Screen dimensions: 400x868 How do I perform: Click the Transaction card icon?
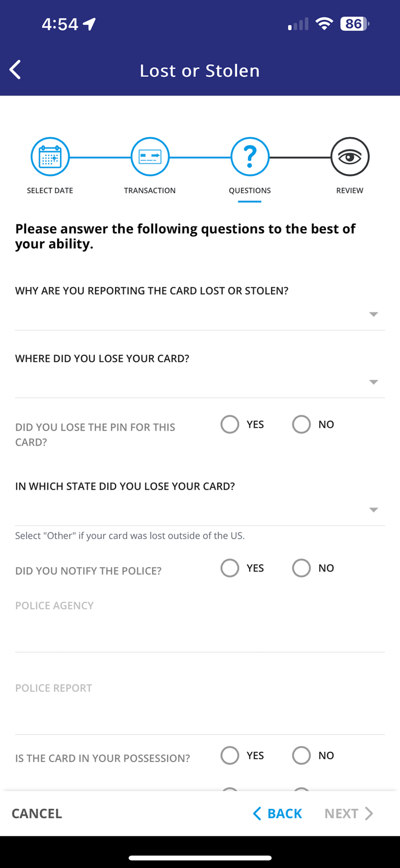pos(150,156)
